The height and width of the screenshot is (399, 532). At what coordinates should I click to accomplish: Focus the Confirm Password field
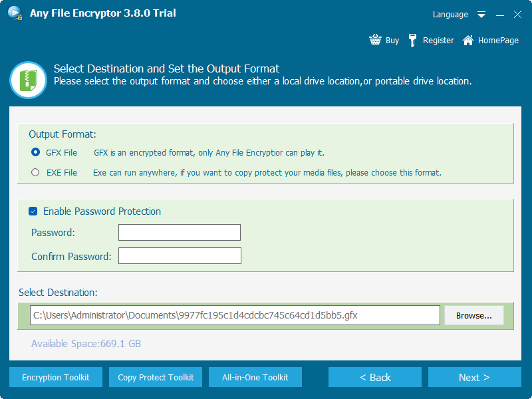click(180, 256)
